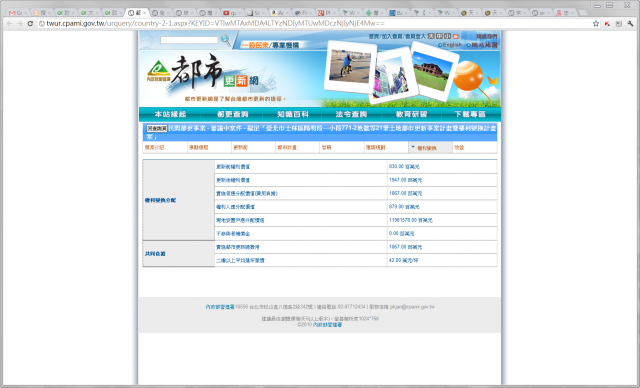Click the 聯絡我們 link
This screenshot has width=640, height=388.
[x=487, y=36]
